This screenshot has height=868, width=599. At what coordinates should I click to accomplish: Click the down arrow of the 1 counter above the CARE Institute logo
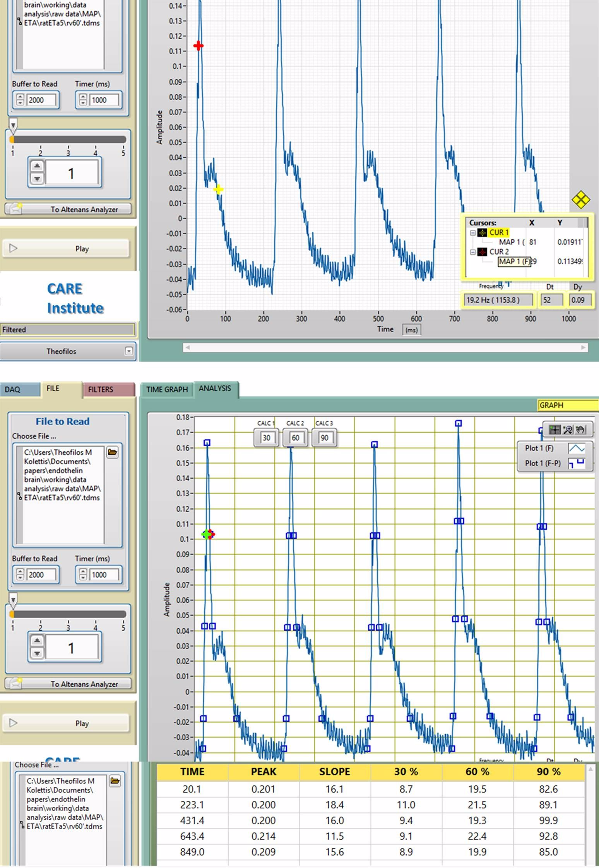37,179
